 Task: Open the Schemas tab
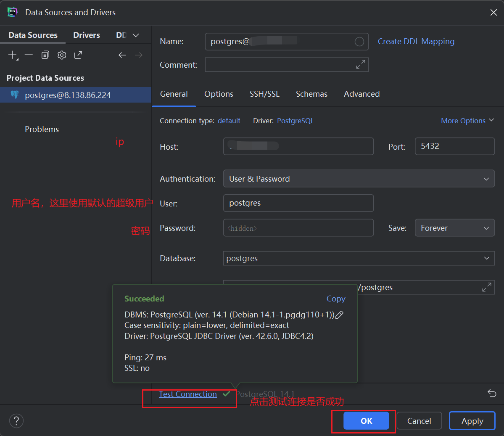[311, 94]
